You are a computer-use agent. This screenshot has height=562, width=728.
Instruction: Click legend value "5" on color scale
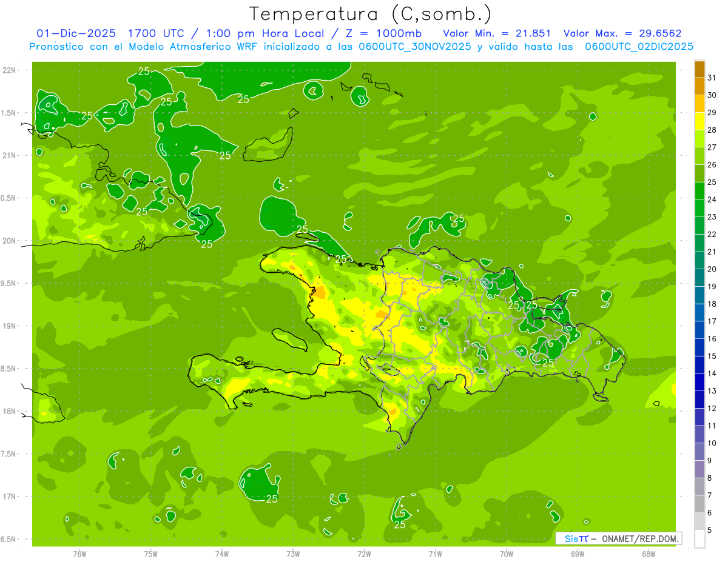(710, 530)
